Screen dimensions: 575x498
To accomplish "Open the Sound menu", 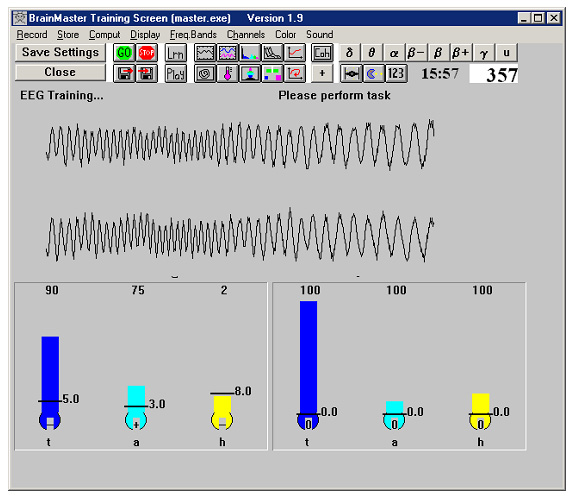I will (x=320, y=34).
